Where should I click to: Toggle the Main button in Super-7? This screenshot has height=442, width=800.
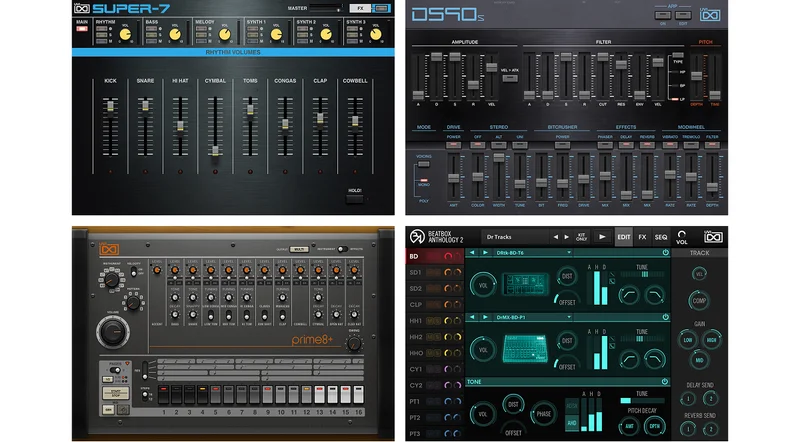click(82, 29)
